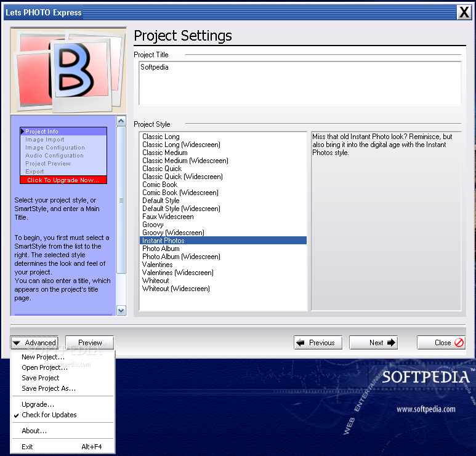Select Comic Book style

pyautogui.click(x=223, y=185)
